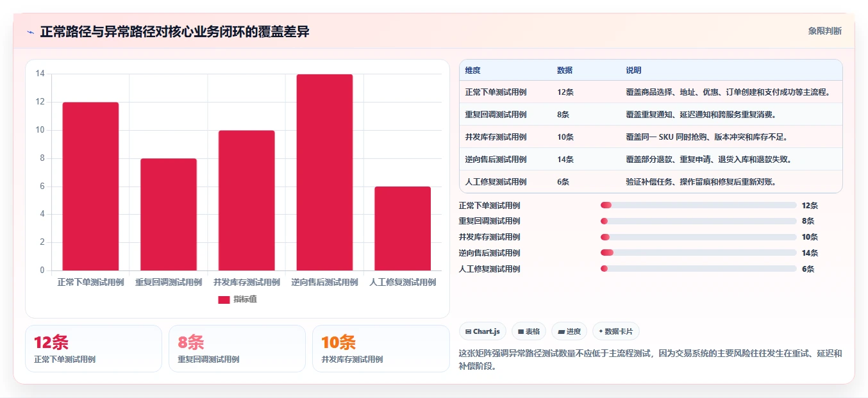Click the 重复回调测试用例 x-axis label
This screenshot has height=398, width=868.
point(169,283)
